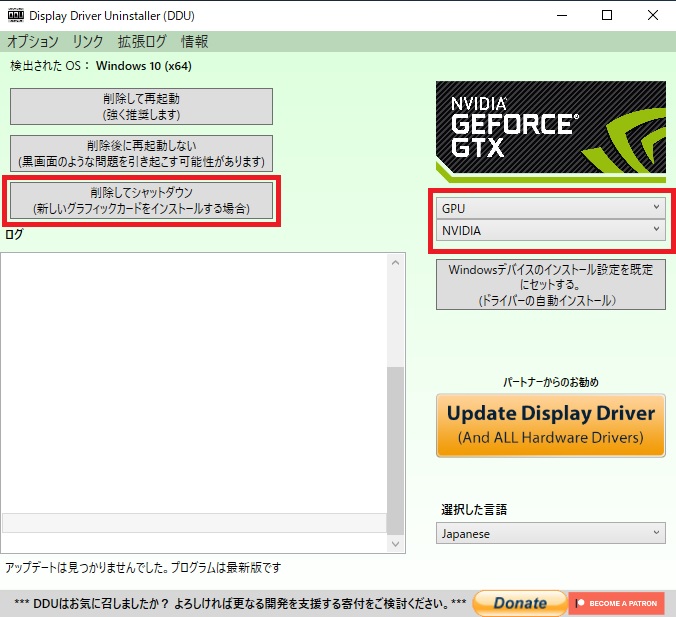Open the 情報 menu
The image size is (676, 617).
tap(194, 41)
